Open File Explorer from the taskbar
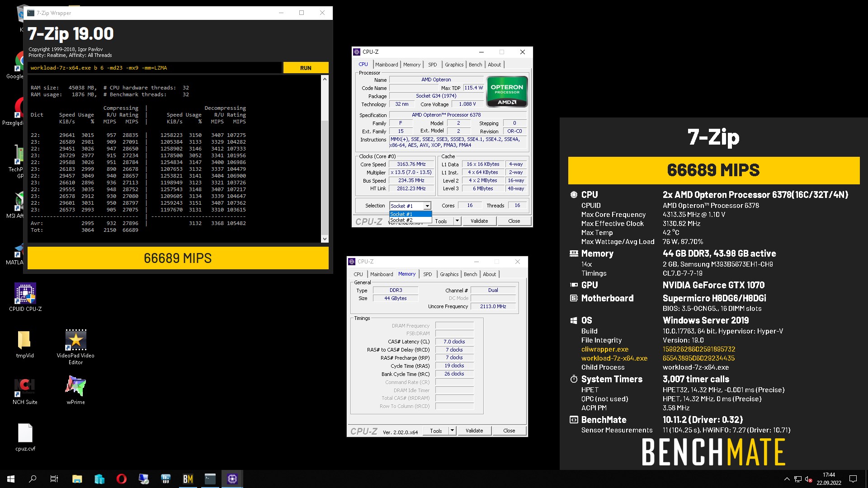The height and width of the screenshot is (488, 868). 77,479
